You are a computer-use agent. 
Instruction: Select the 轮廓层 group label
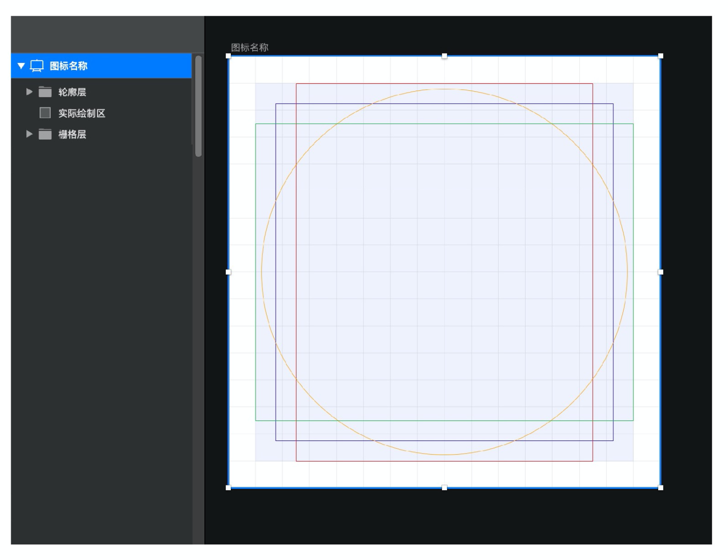pos(72,92)
